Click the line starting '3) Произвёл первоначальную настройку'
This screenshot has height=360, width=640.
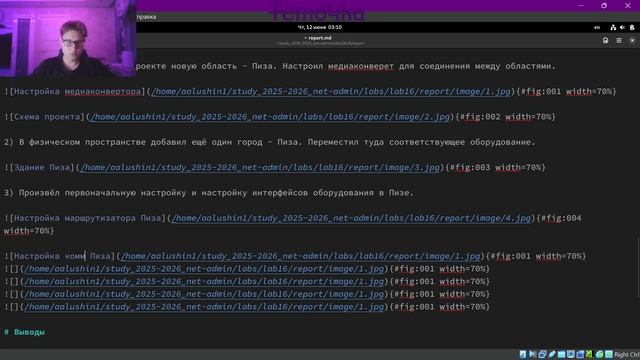coord(209,193)
